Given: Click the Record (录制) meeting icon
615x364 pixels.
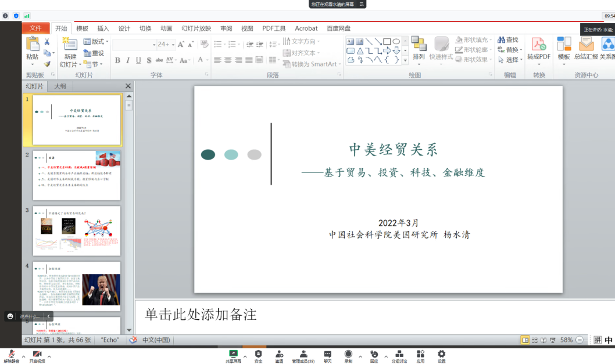Looking at the screenshot, I should (348, 354).
